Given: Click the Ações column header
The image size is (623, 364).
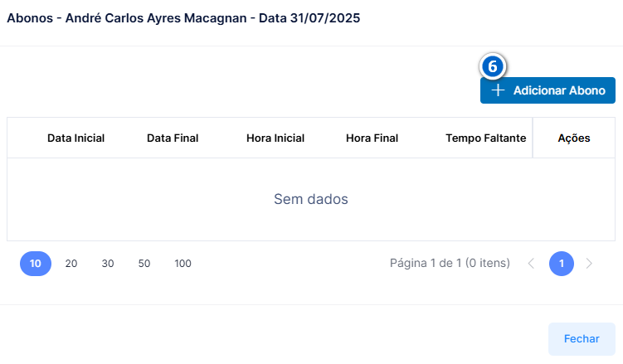Looking at the screenshot, I should click(574, 138).
